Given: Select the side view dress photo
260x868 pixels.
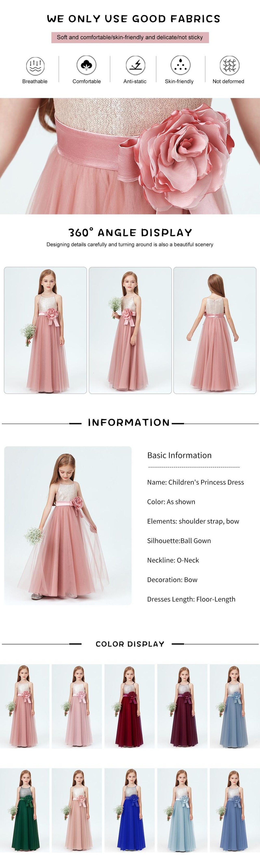Looking at the screenshot, I should click(x=130, y=330).
